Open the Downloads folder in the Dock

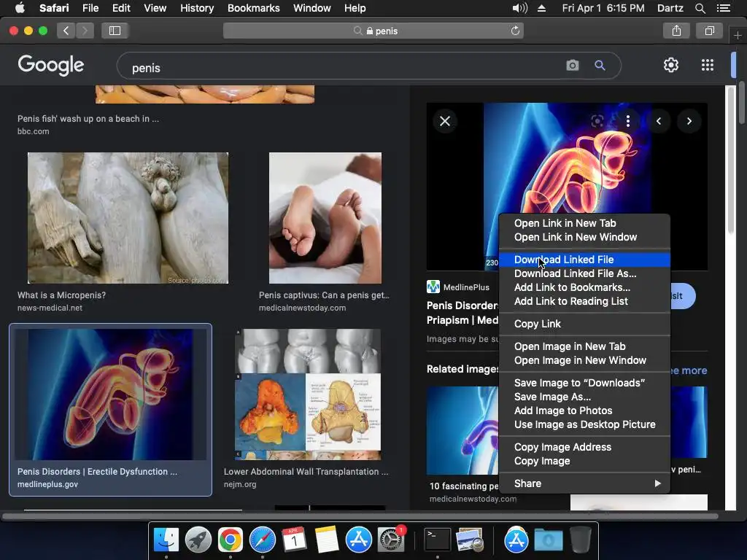tap(548, 540)
